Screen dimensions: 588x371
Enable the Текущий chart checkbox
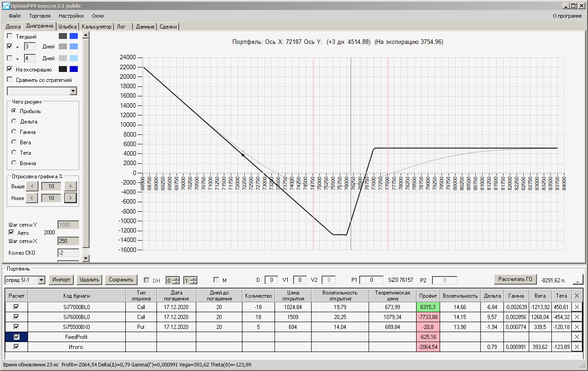tap(10, 36)
